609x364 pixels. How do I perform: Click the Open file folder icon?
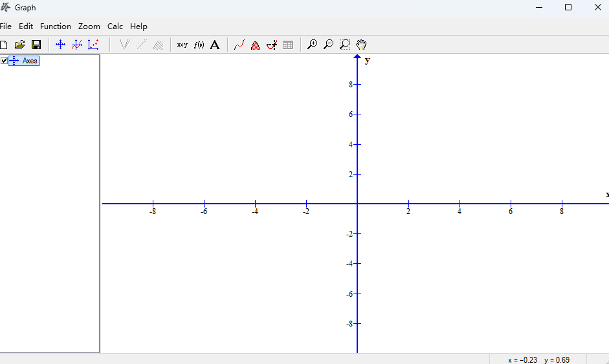[20, 45]
